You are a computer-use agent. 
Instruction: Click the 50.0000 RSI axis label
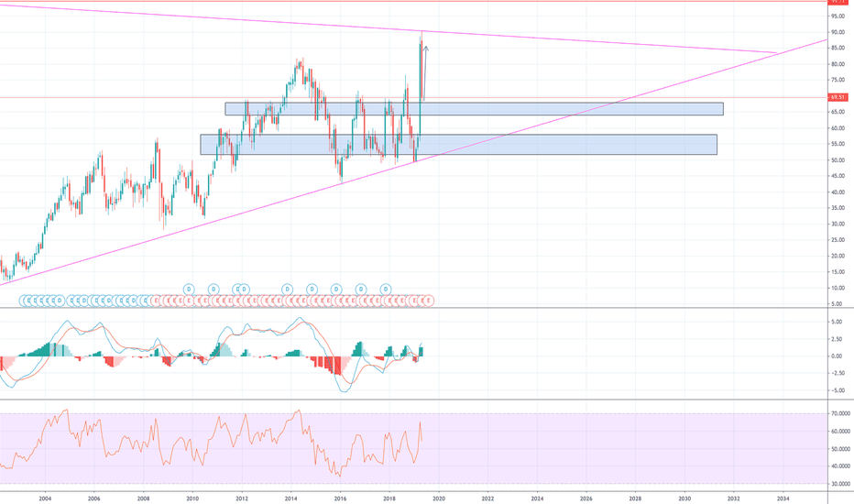point(840,449)
